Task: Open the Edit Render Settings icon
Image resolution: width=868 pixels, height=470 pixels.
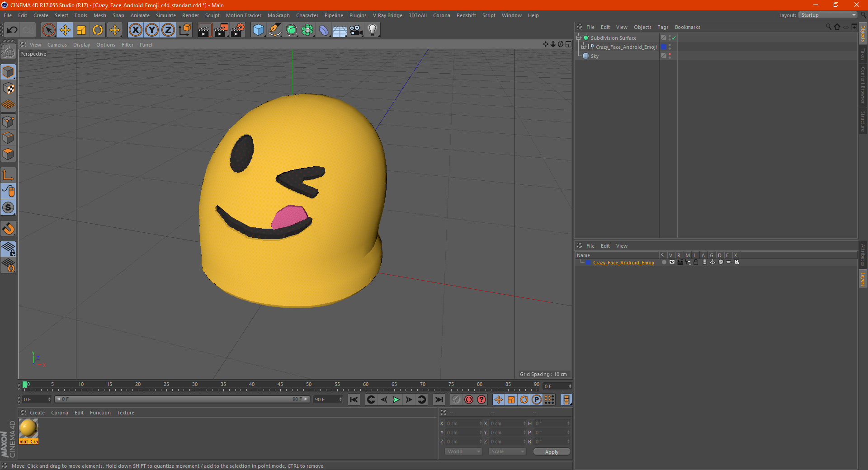Action: point(238,30)
